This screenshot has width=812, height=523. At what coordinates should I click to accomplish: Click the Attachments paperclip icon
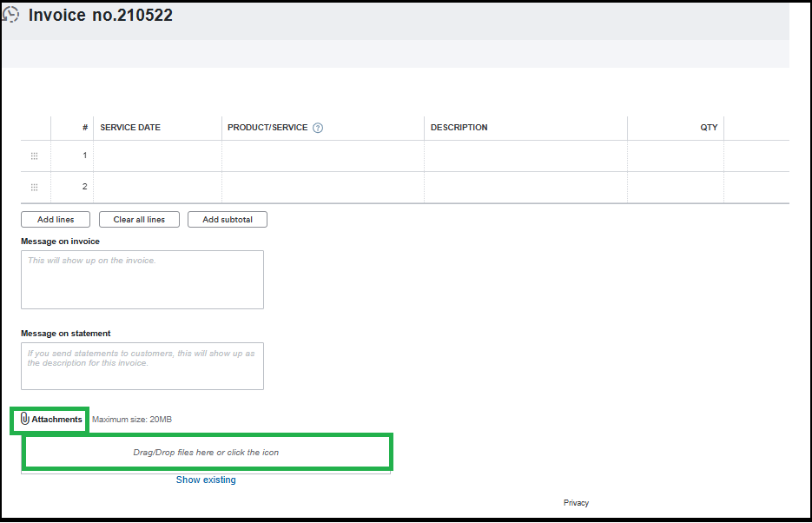click(x=25, y=420)
